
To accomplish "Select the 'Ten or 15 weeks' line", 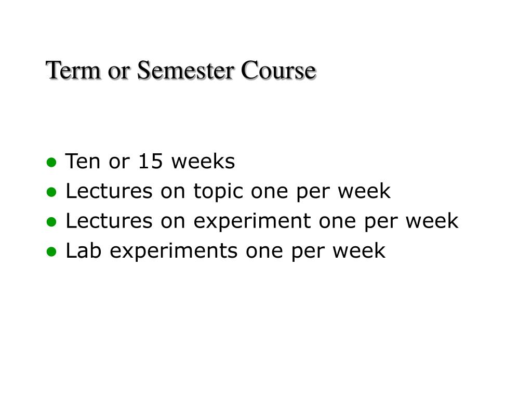I will 150,161.
